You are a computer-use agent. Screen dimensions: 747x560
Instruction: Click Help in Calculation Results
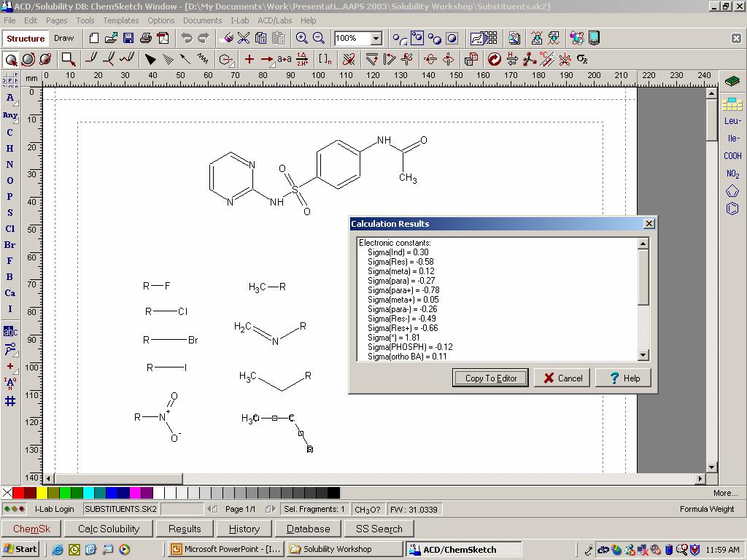(624, 378)
